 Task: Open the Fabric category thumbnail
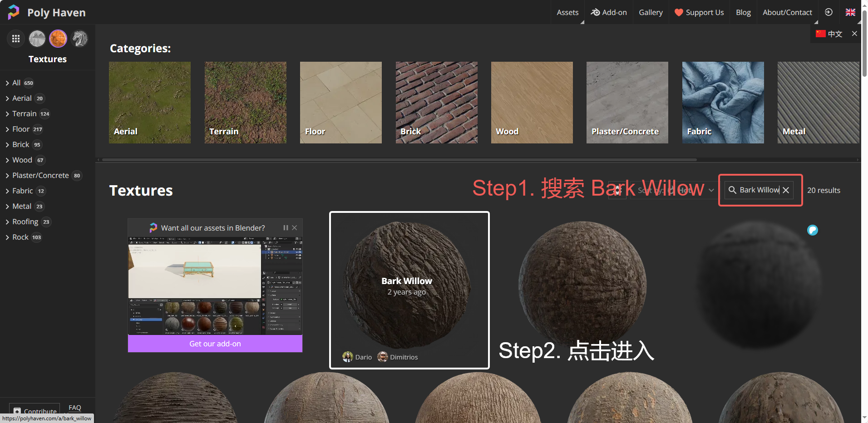tap(723, 103)
